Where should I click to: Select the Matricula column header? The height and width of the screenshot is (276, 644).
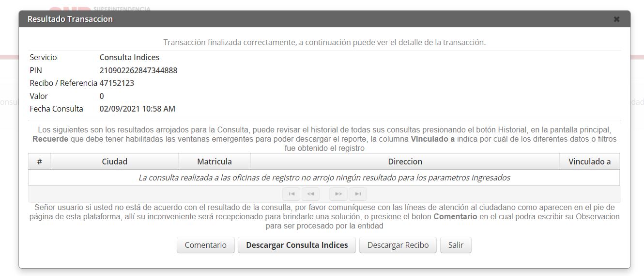(214, 162)
